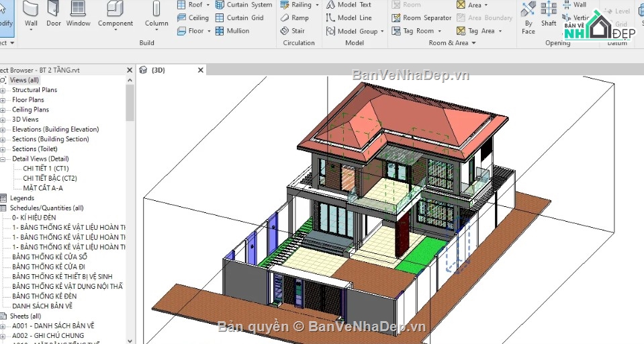This screenshot has height=344, width=644.
Task: Open CHI TIẾT BẬC (CT2) detail view
Action: pyautogui.click(x=50, y=178)
